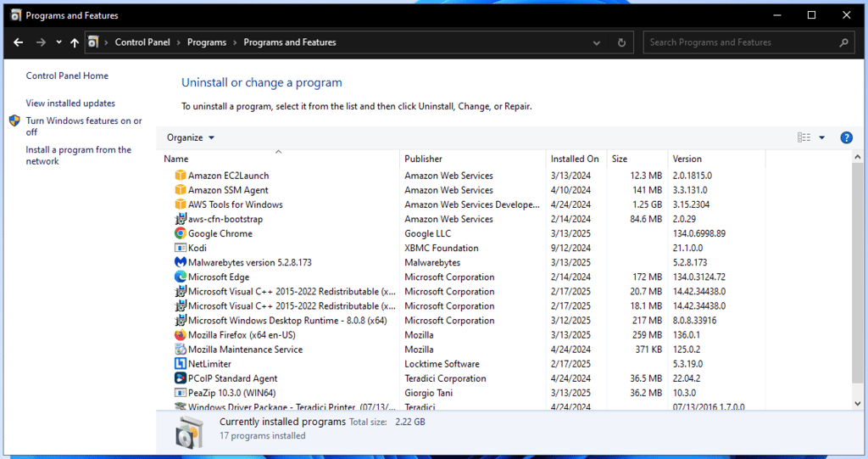Click version 134.0.6998.89 cell

point(699,233)
